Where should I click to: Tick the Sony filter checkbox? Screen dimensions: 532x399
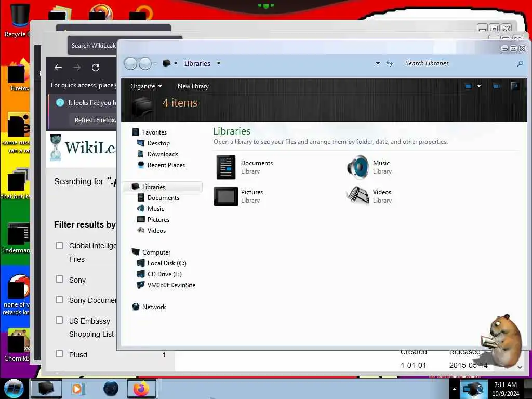point(59,279)
